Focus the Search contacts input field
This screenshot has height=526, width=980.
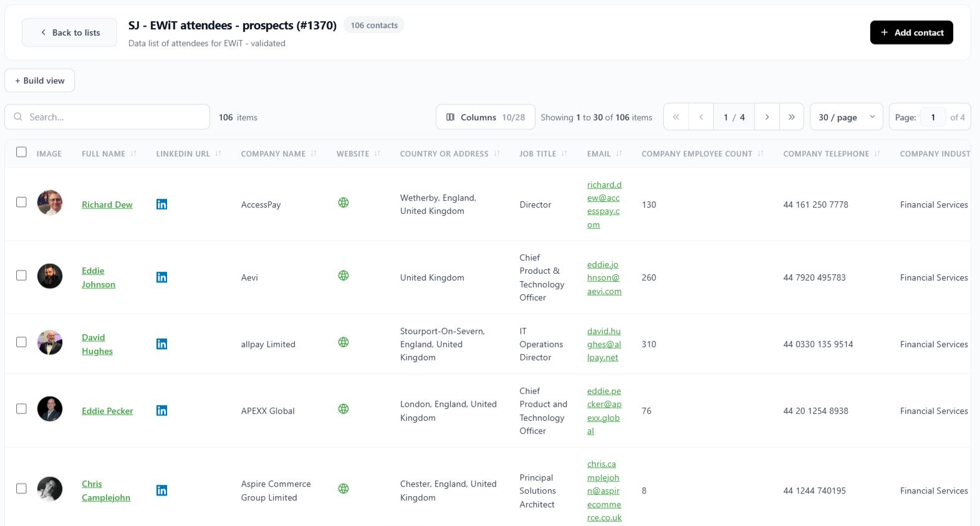tap(107, 117)
